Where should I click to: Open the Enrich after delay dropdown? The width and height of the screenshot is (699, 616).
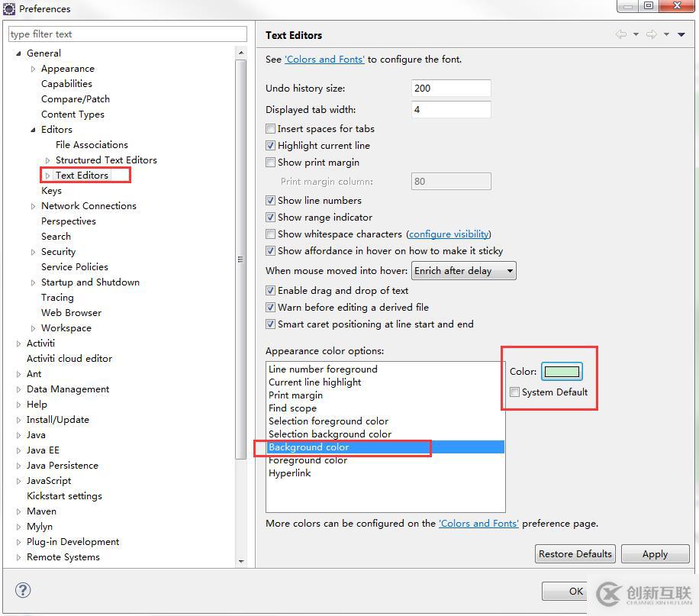pos(464,271)
